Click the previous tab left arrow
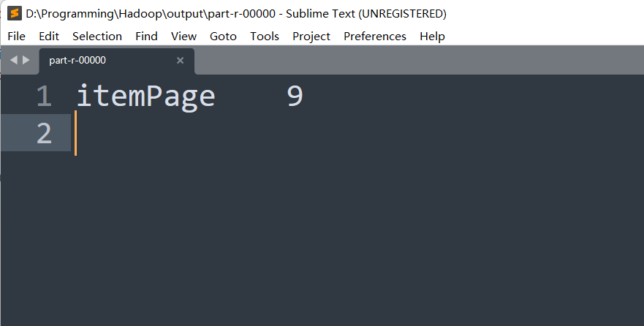644x326 pixels. (x=14, y=60)
